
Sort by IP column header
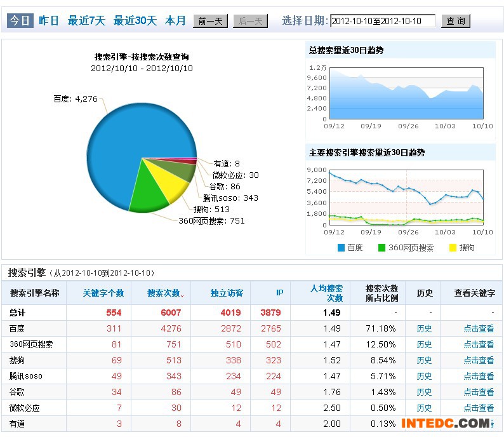click(280, 293)
